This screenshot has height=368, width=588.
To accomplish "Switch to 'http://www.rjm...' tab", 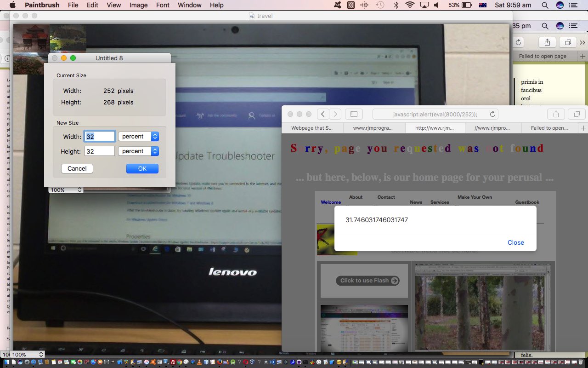I will click(x=435, y=128).
